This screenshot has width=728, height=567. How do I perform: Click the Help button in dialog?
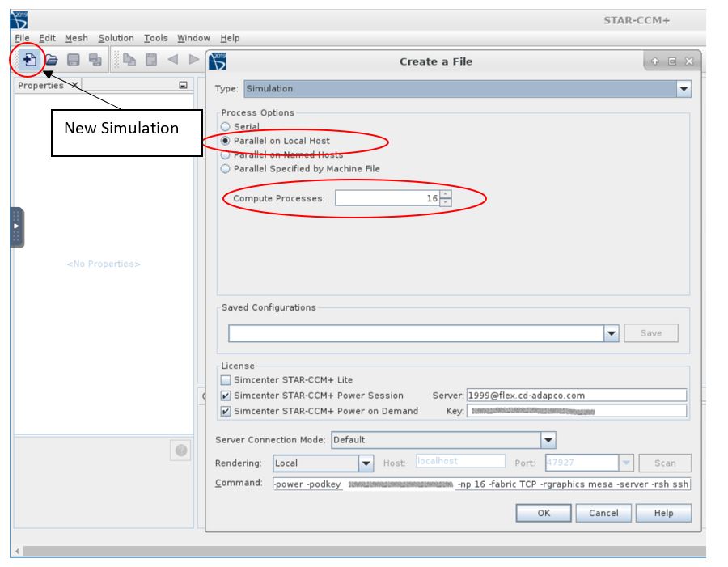coord(663,513)
